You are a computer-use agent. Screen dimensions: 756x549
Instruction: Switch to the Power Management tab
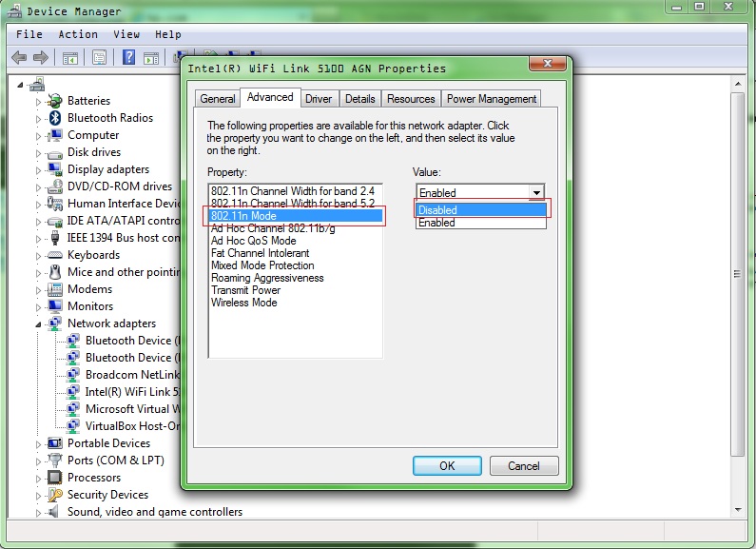point(492,99)
